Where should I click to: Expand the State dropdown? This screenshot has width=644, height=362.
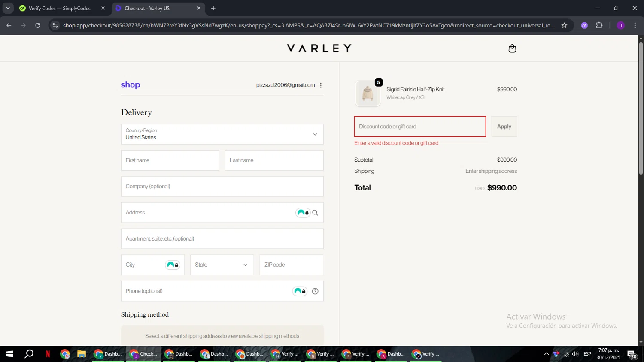point(222,265)
